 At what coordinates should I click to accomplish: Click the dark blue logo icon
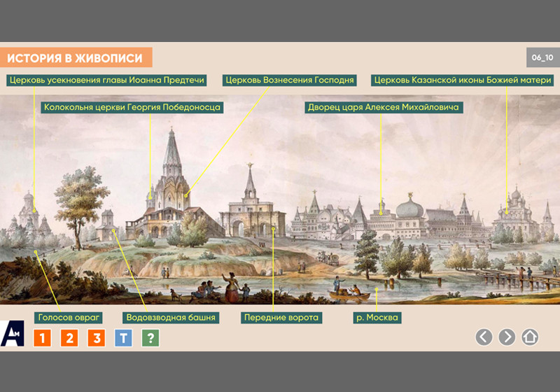13,335
